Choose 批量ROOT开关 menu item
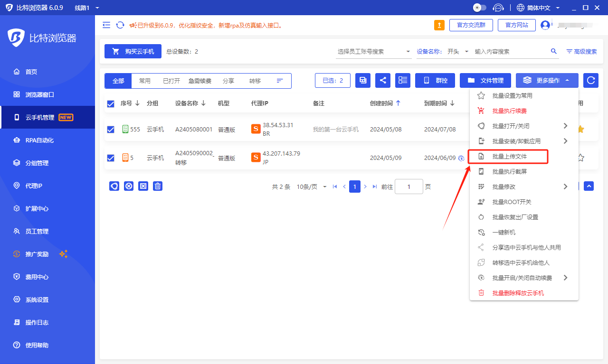 click(524, 202)
